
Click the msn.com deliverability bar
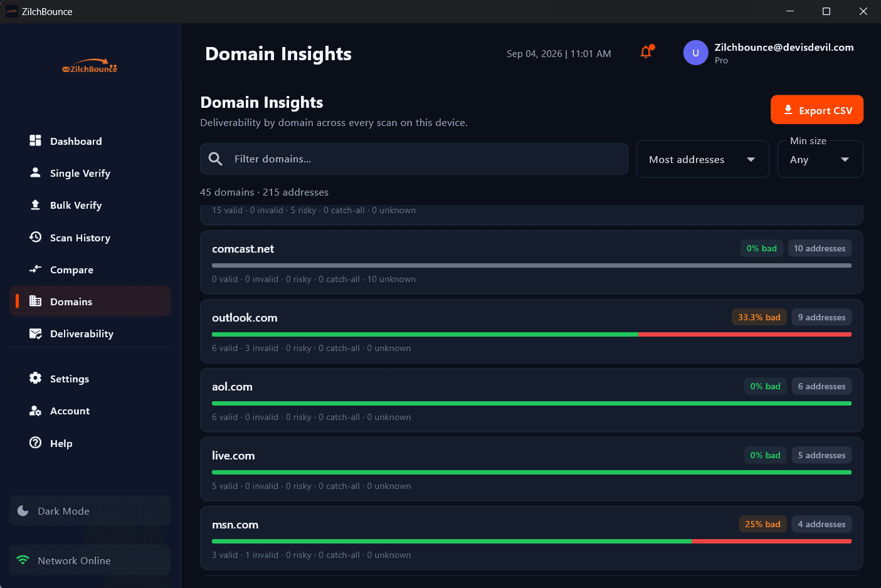tap(532, 541)
